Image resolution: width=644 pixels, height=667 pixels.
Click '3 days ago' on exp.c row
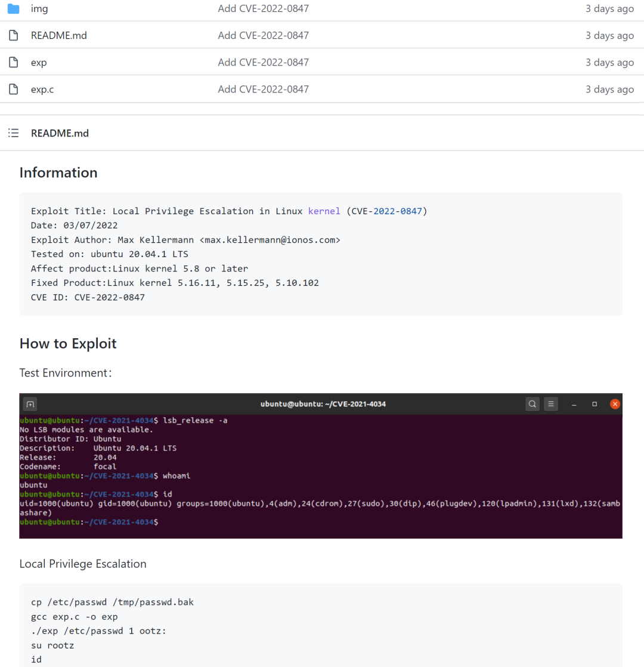(609, 89)
